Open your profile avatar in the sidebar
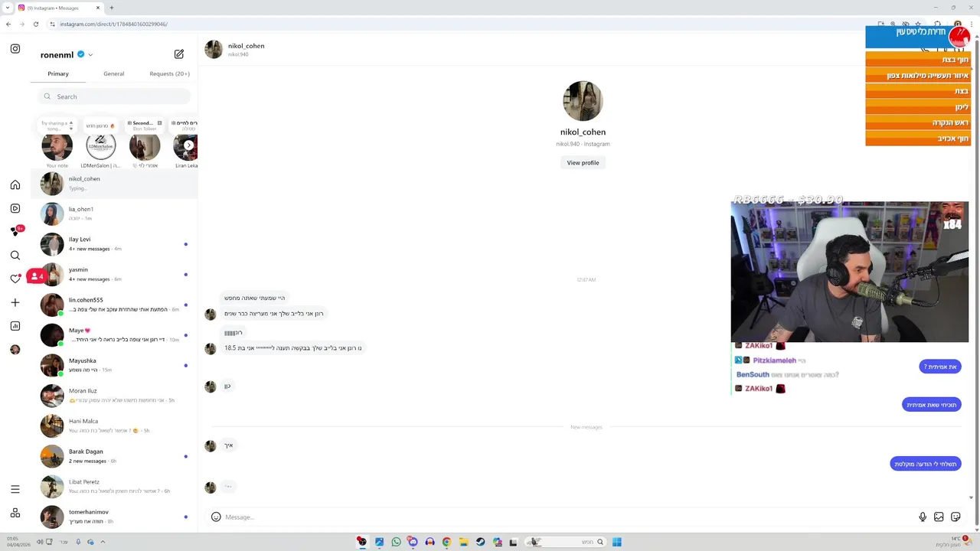The width and height of the screenshot is (980, 551). [15, 350]
